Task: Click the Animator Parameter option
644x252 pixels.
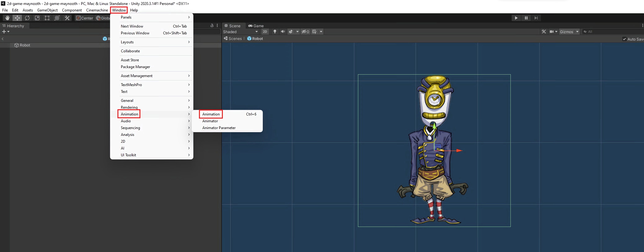Action: click(219, 128)
